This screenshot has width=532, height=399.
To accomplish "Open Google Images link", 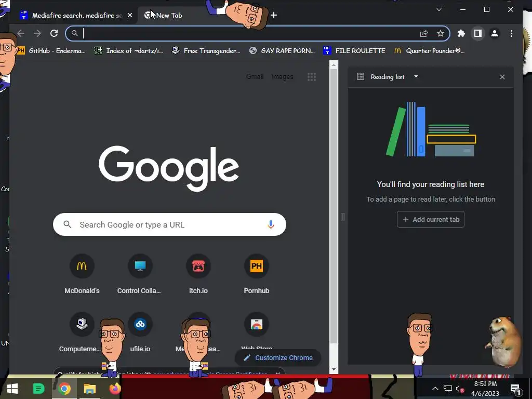I will click(x=282, y=77).
